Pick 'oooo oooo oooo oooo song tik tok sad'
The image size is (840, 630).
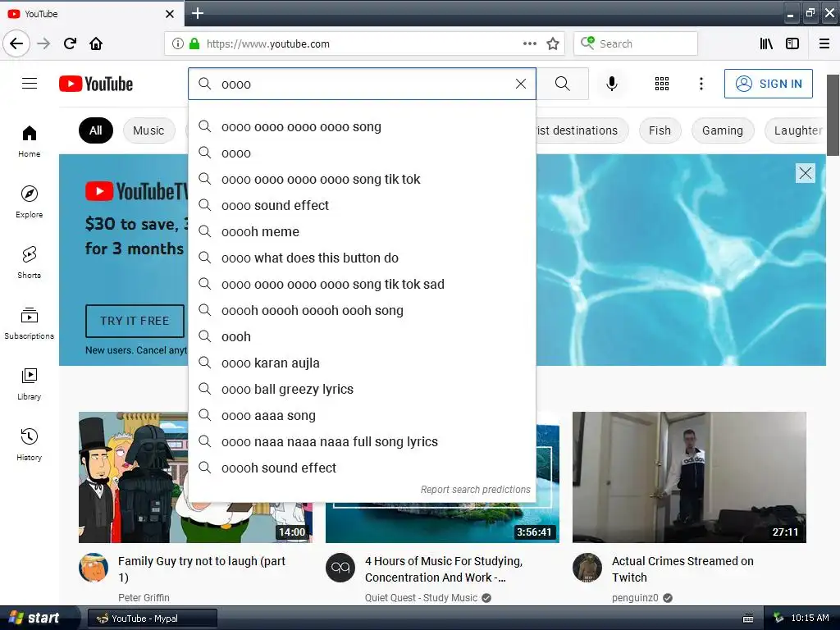pos(362,285)
